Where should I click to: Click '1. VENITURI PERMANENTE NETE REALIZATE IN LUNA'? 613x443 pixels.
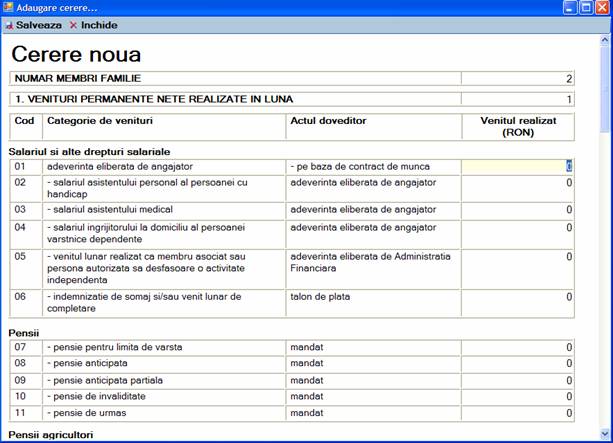154,99
